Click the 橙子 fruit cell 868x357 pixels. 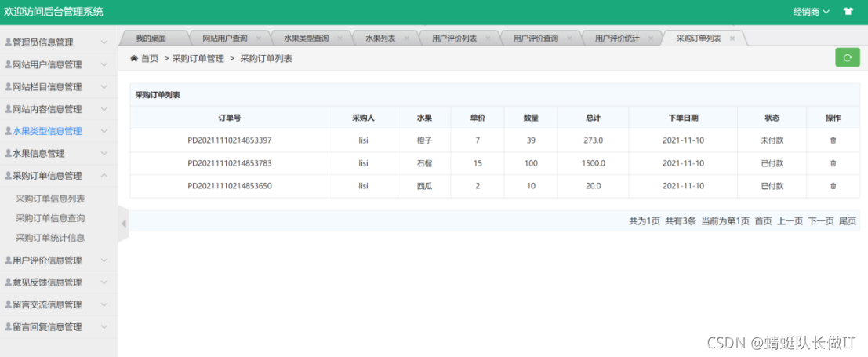pyautogui.click(x=424, y=140)
